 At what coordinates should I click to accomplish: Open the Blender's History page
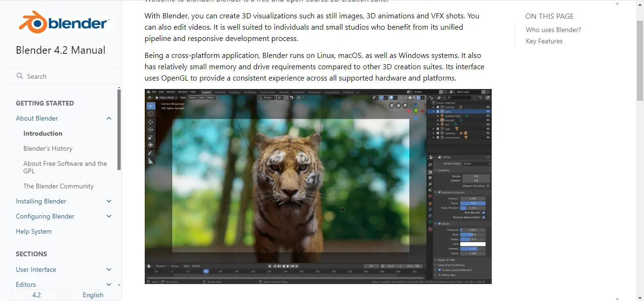point(48,148)
